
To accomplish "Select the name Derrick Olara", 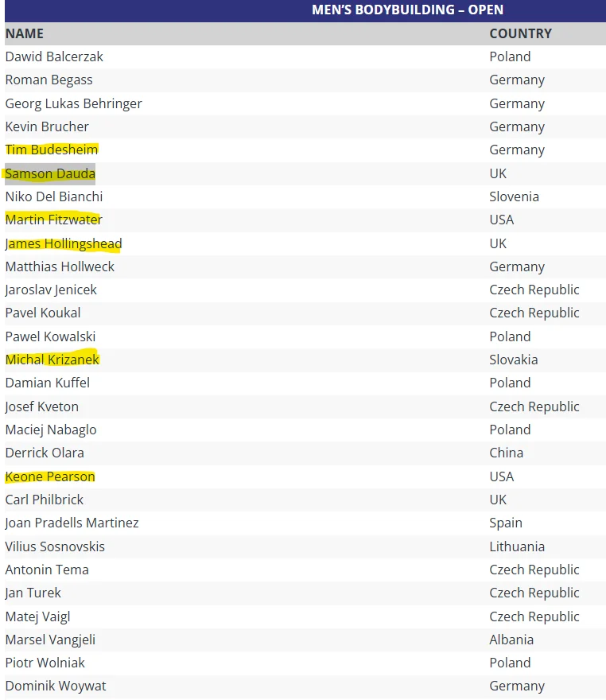I will click(x=45, y=453).
